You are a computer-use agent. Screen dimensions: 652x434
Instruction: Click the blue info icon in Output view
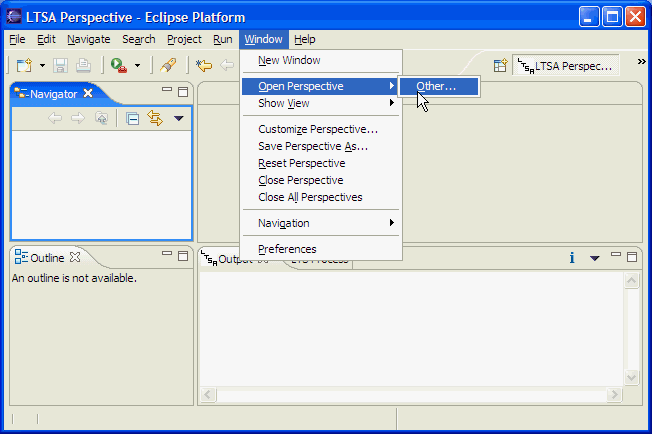click(x=572, y=258)
